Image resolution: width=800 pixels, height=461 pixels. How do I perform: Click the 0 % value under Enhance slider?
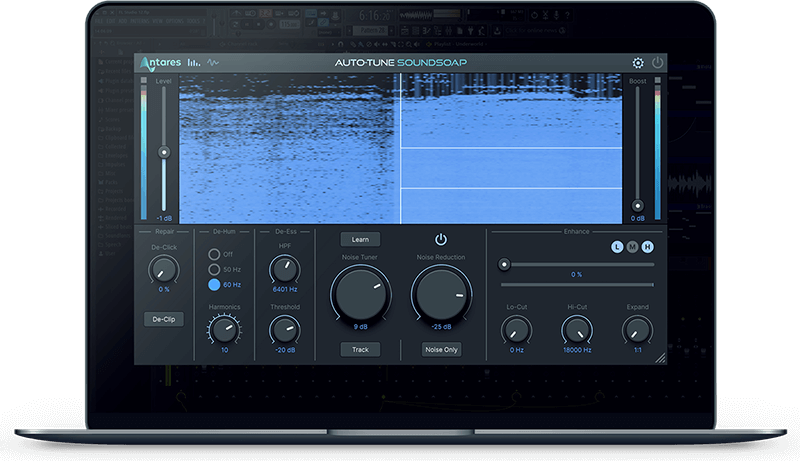(577, 274)
